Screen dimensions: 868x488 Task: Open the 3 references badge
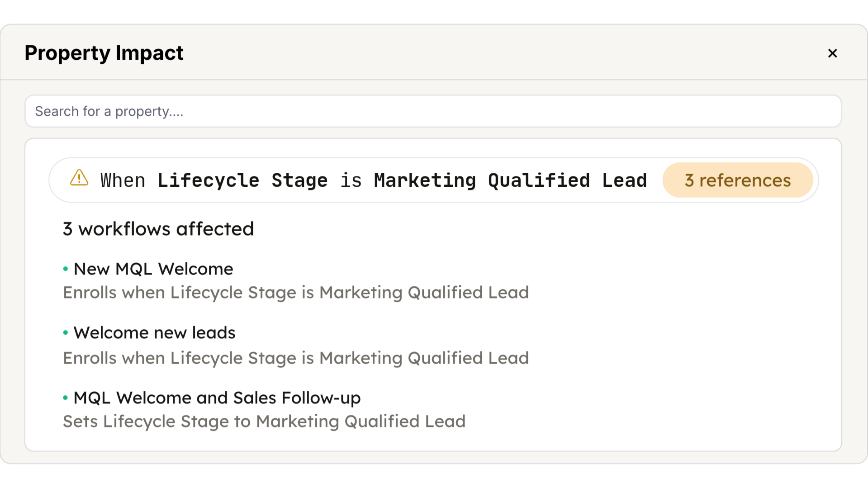(738, 180)
